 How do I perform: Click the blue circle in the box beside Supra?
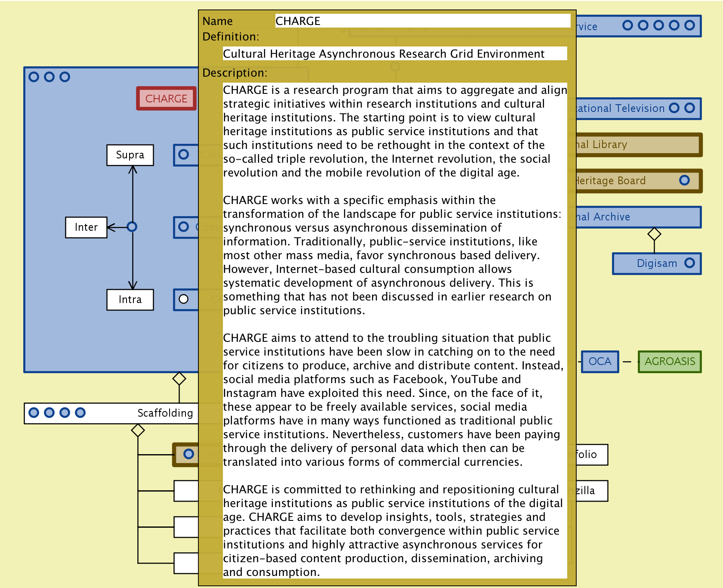184,155
